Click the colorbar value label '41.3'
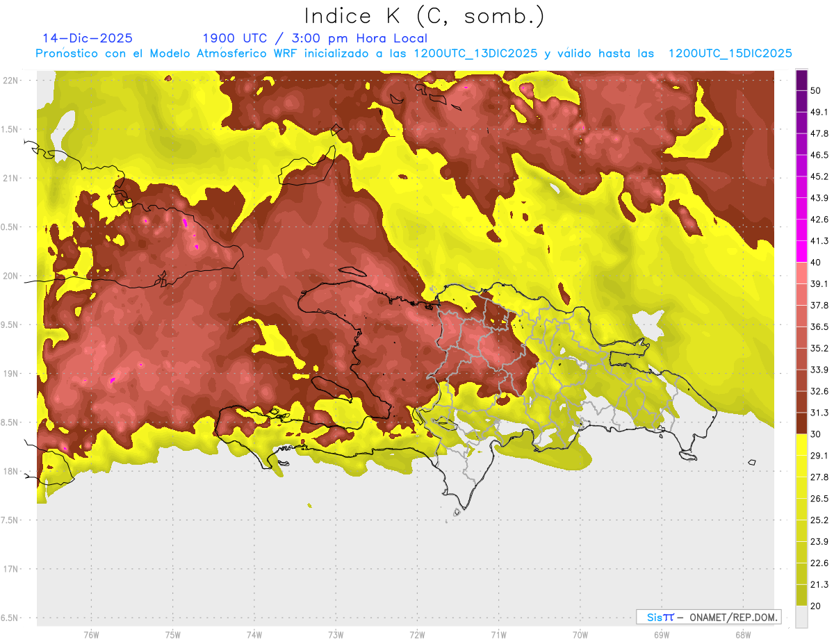Image resolution: width=834 pixels, height=644 pixels. [x=819, y=241]
